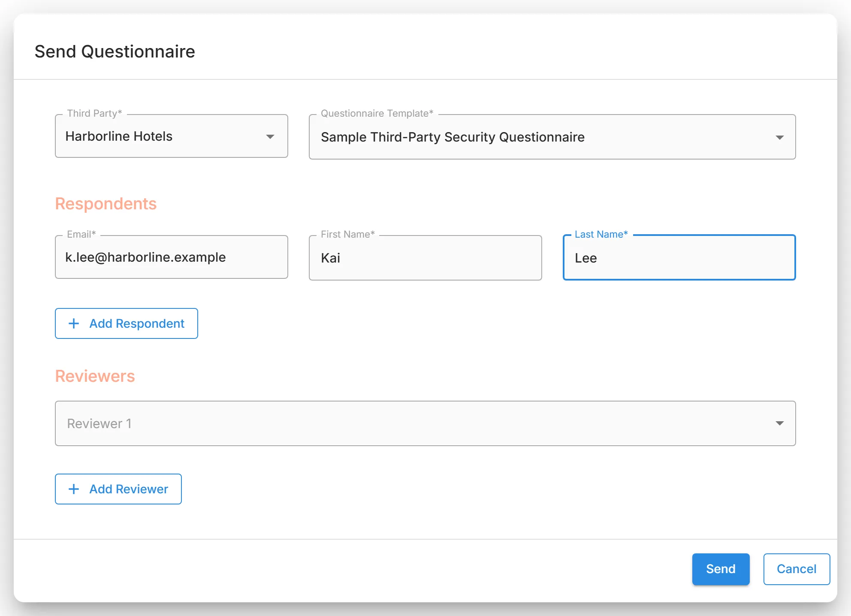Open the Reviewer 1 dropdown
This screenshot has width=851, height=616.
tap(425, 423)
